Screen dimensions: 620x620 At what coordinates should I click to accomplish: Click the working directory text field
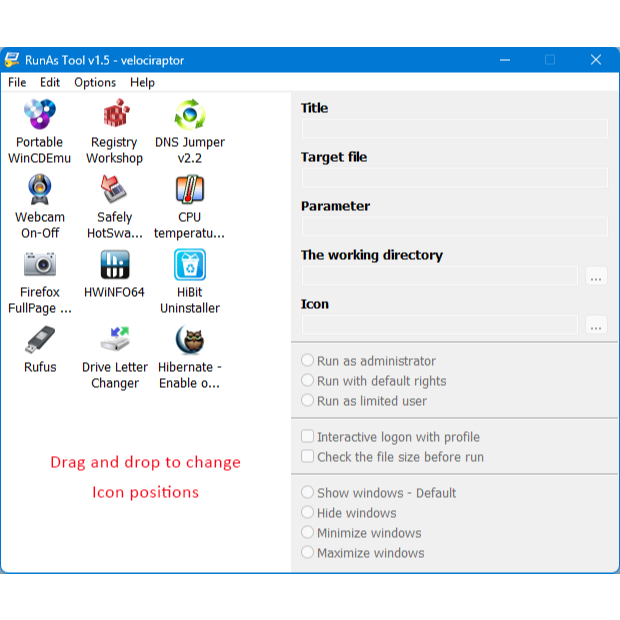click(x=440, y=276)
